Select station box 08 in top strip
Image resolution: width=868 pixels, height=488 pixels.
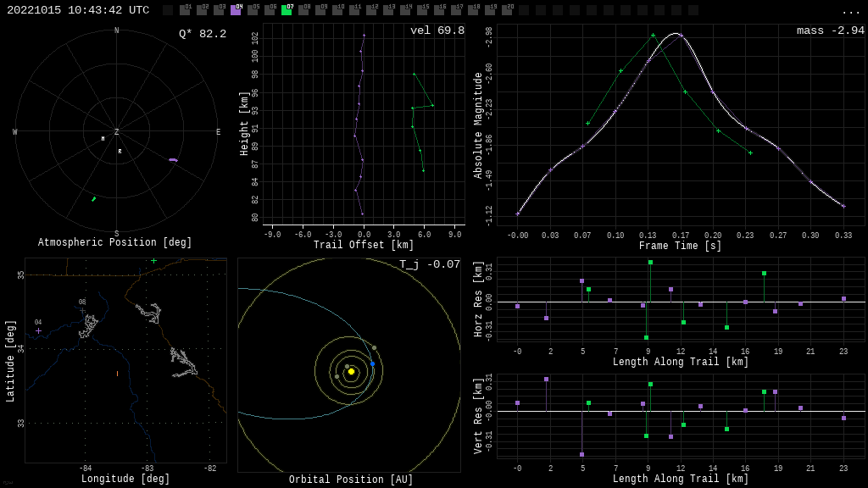tap(303, 10)
